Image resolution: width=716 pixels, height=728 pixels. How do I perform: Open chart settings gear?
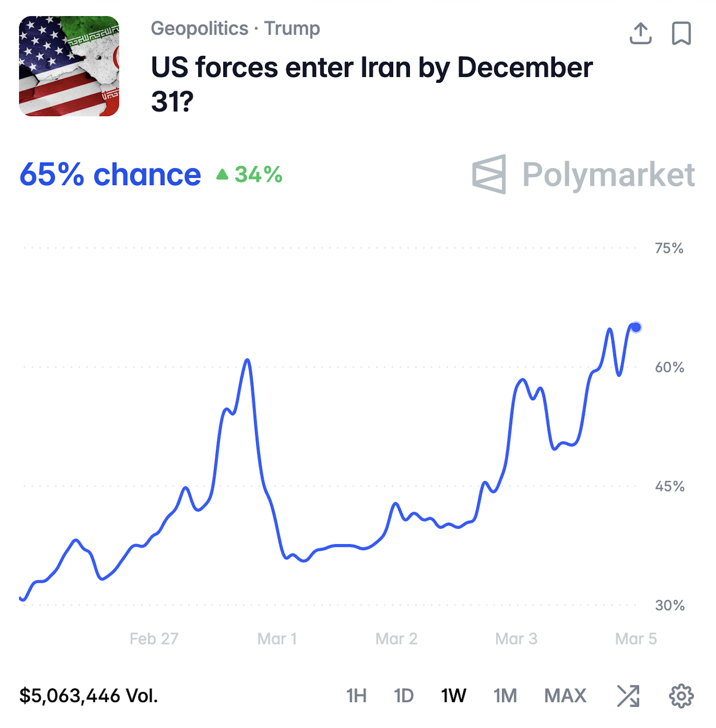coord(681,696)
